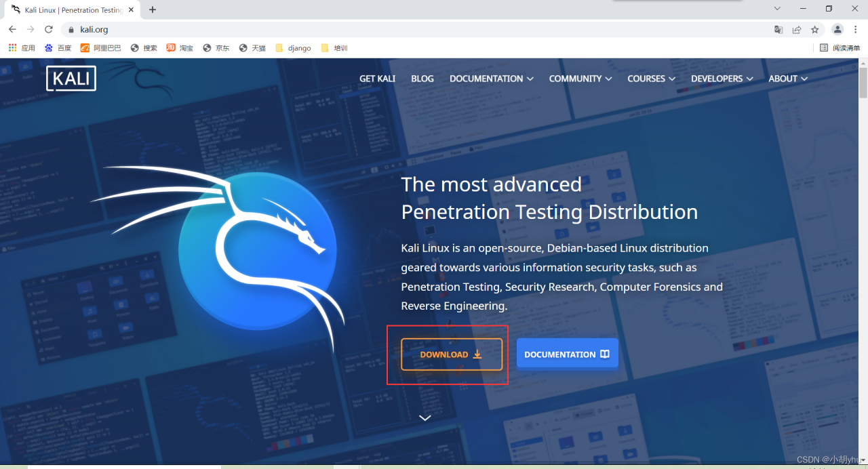This screenshot has height=469, width=868.
Task: Click the blue DOCUMENTATION button
Action: point(568,354)
